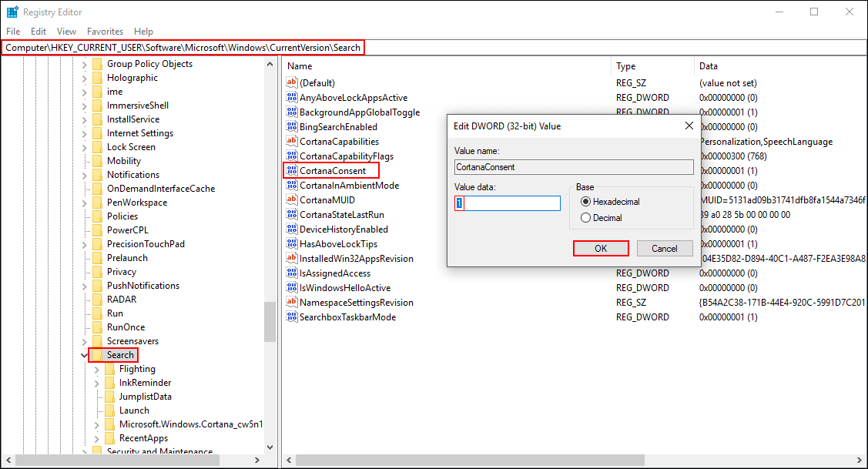The width and height of the screenshot is (868, 469).
Task: Click the IsWindowsHelloActive DWORD icon
Action: coord(292,288)
